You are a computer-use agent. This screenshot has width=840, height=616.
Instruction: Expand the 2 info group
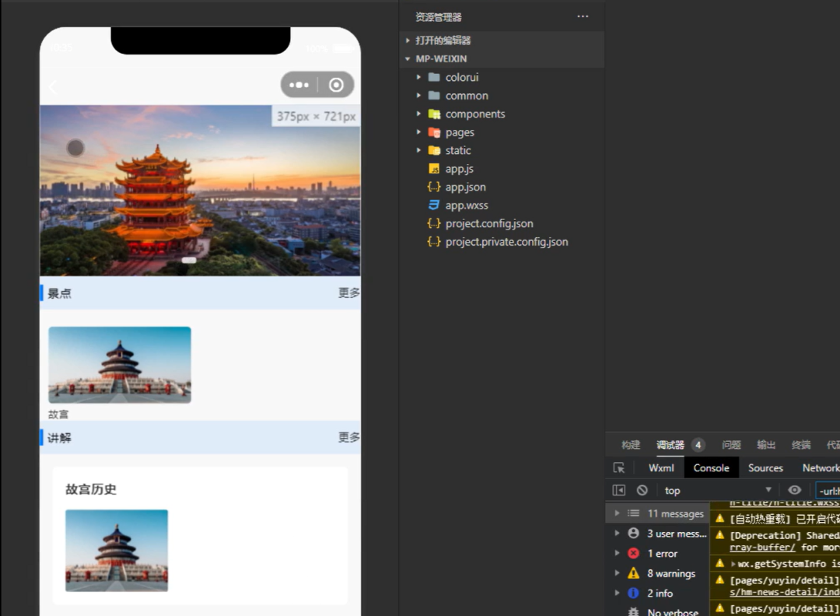(x=617, y=593)
